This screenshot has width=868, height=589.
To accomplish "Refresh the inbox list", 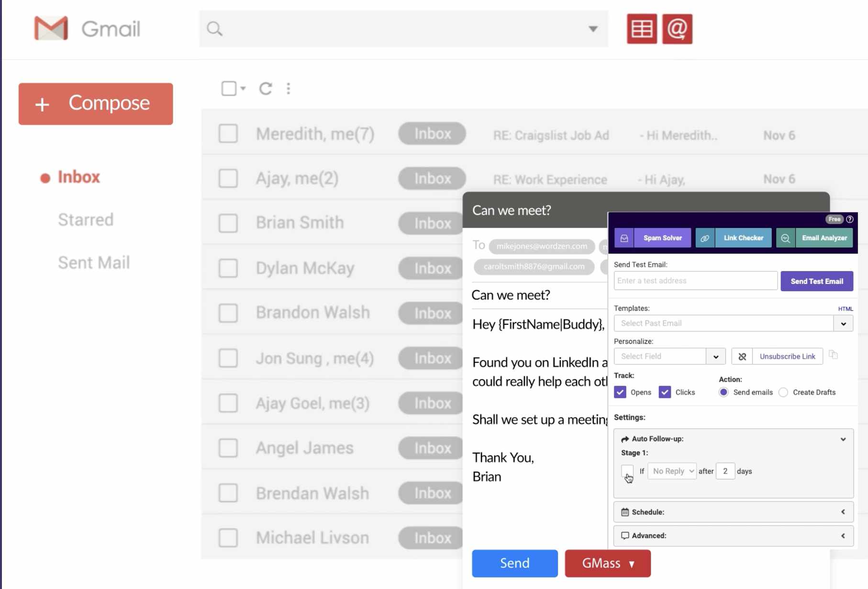I will [x=266, y=89].
